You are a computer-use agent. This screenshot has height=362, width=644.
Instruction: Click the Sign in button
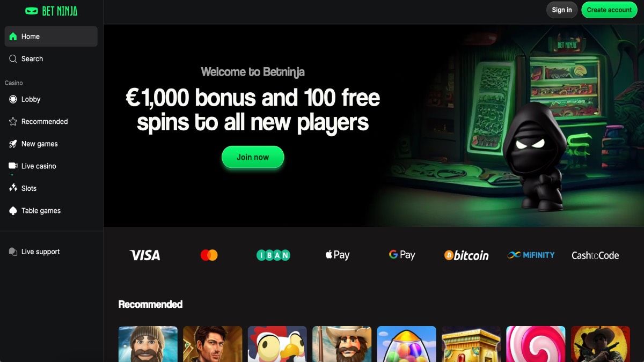click(562, 10)
